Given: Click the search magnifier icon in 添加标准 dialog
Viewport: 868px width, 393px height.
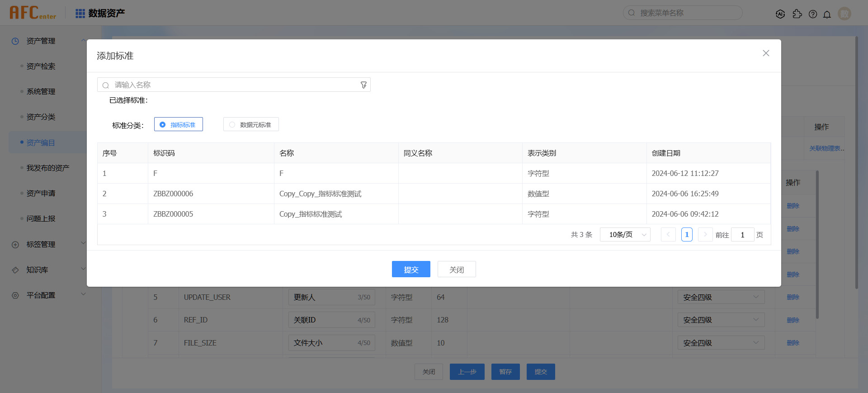Looking at the screenshot, I should 106,85.
